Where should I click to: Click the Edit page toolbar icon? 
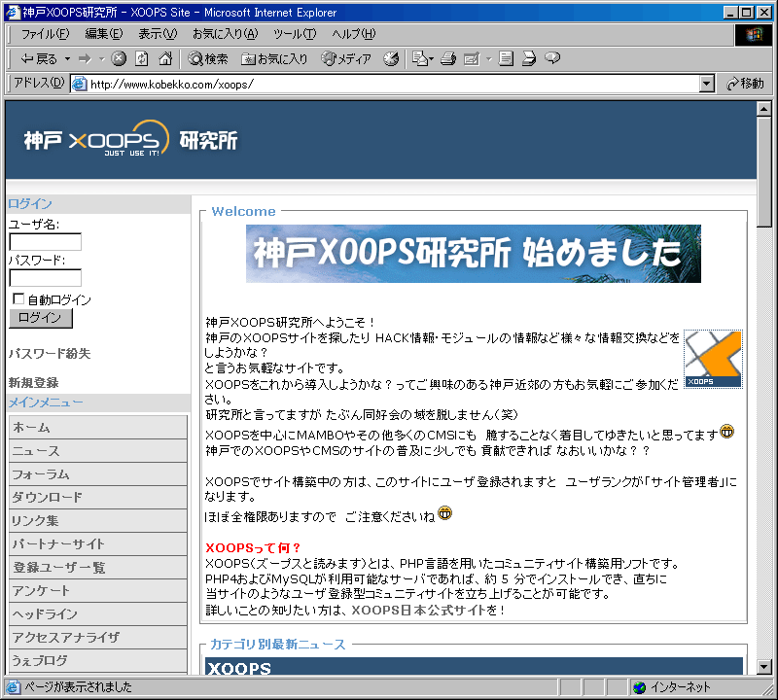[472, 59]
